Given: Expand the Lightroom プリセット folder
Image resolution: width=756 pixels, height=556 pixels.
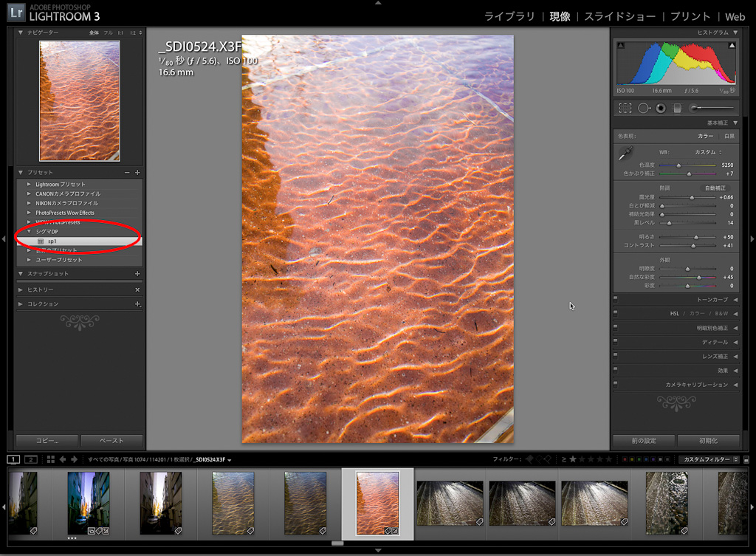Looking at the screenshot, I should 30,184.
